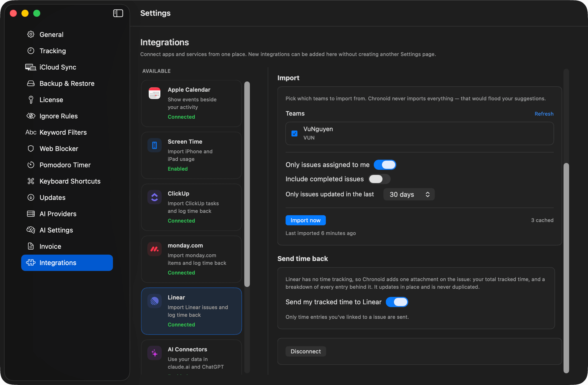Screen dimensions: 588x385
Task: Click the Linear details panel scrollbar
Action: click(566, 268)
